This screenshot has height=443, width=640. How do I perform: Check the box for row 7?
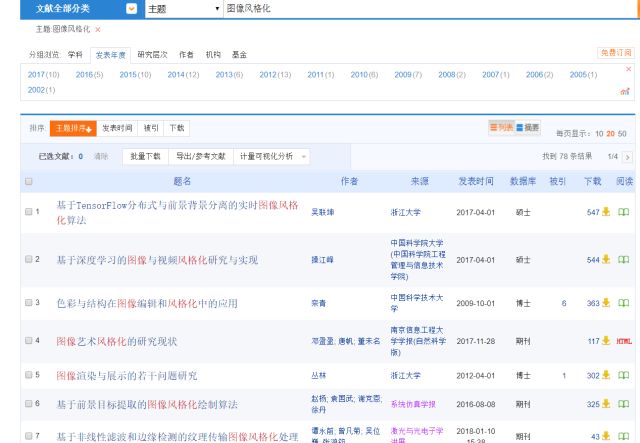coord(29,436)
